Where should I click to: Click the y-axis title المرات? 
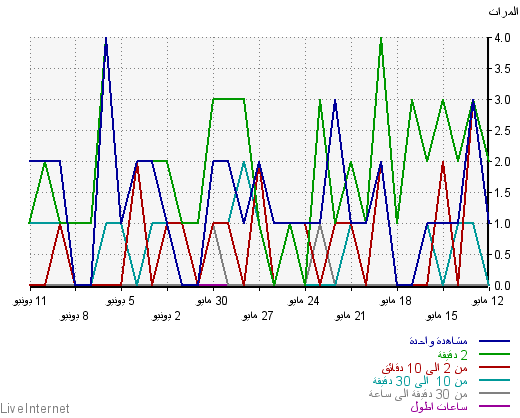tap(503, 12)
